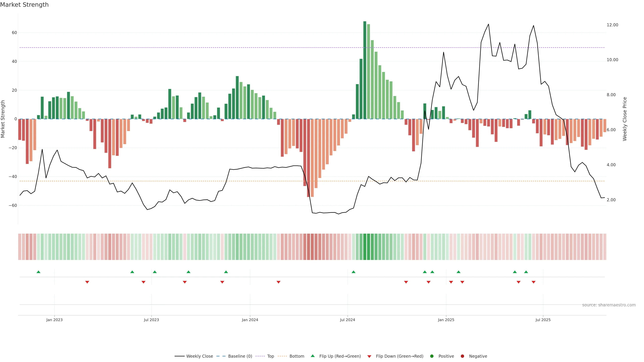Click the 12.00 price axis tick label

612,25
